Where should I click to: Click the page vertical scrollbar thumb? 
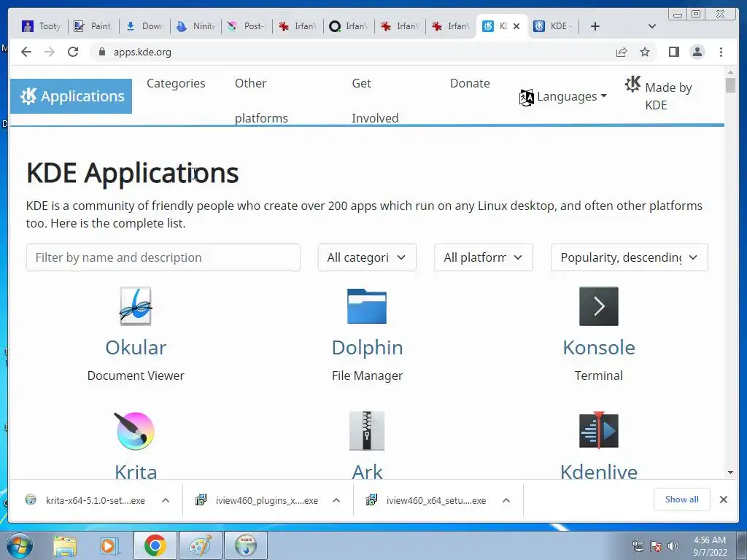(x=730, y=85)
